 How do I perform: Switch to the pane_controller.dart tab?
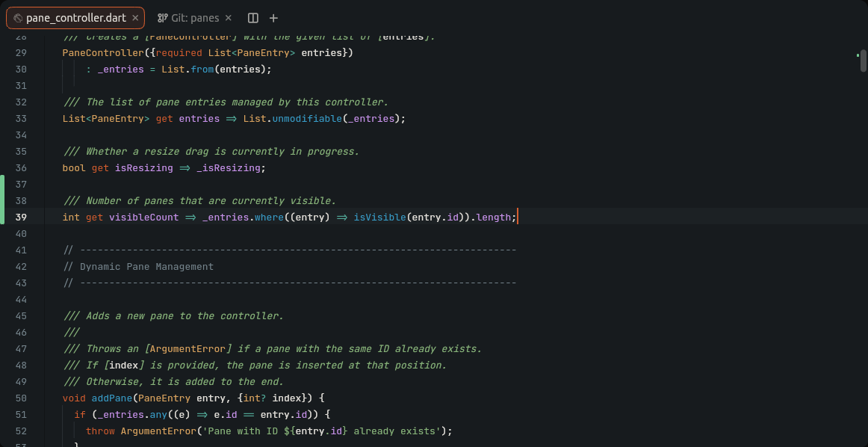coord(75,18)
